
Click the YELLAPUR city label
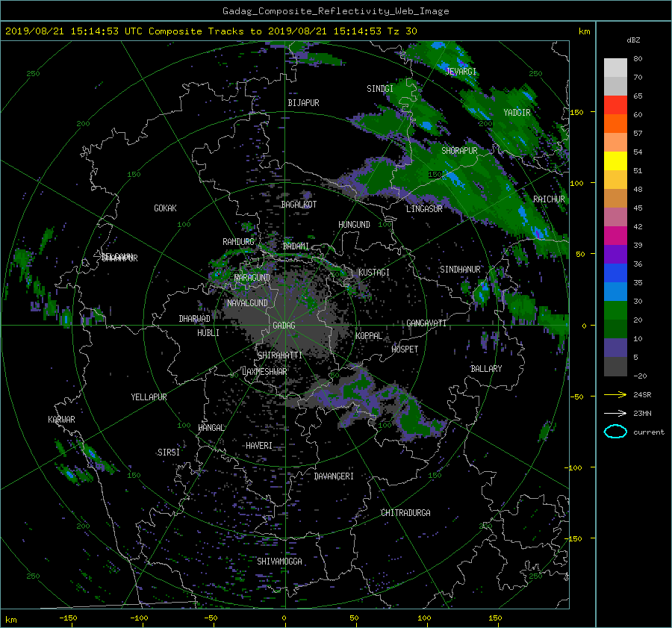pyautogui.click(x=149, y=397)
